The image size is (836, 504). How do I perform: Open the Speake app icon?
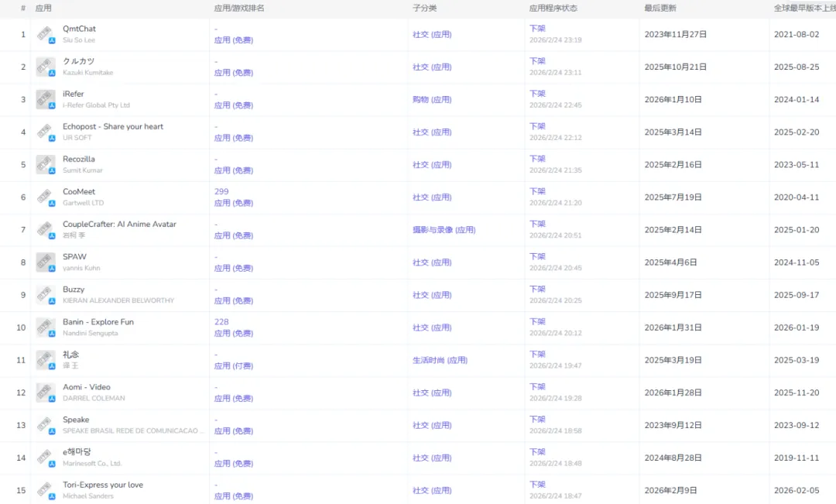pyautogui.click(x=46, y=425)
